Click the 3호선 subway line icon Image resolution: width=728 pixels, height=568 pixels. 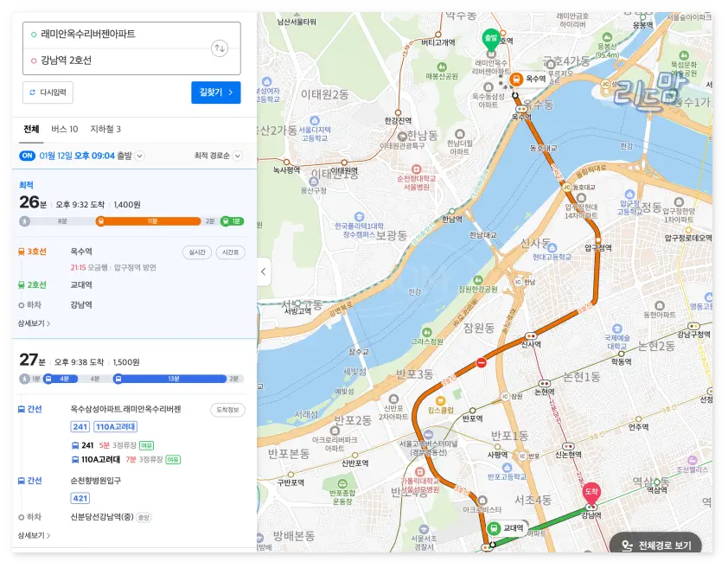coord(22,252)
